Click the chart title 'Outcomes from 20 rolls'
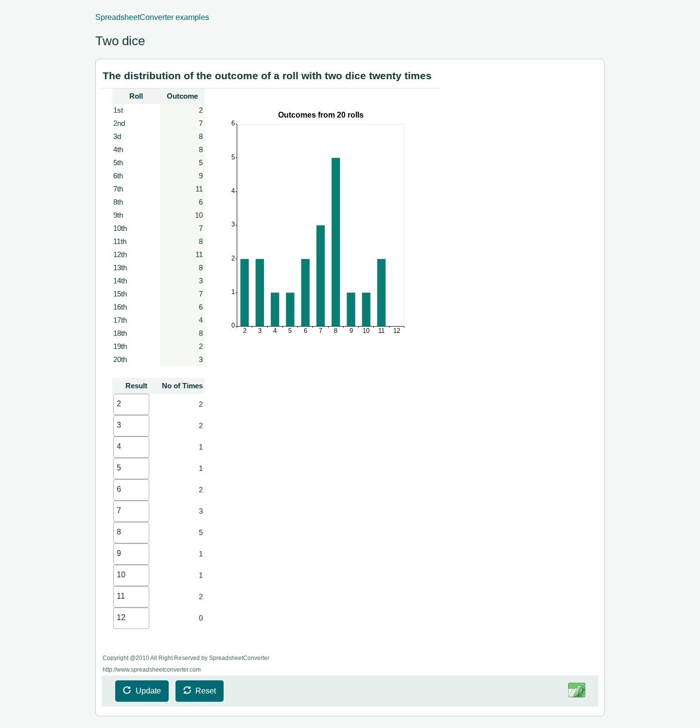Viewport: 700px width, 728px height. pyautogui.click(x=321, y=115)
